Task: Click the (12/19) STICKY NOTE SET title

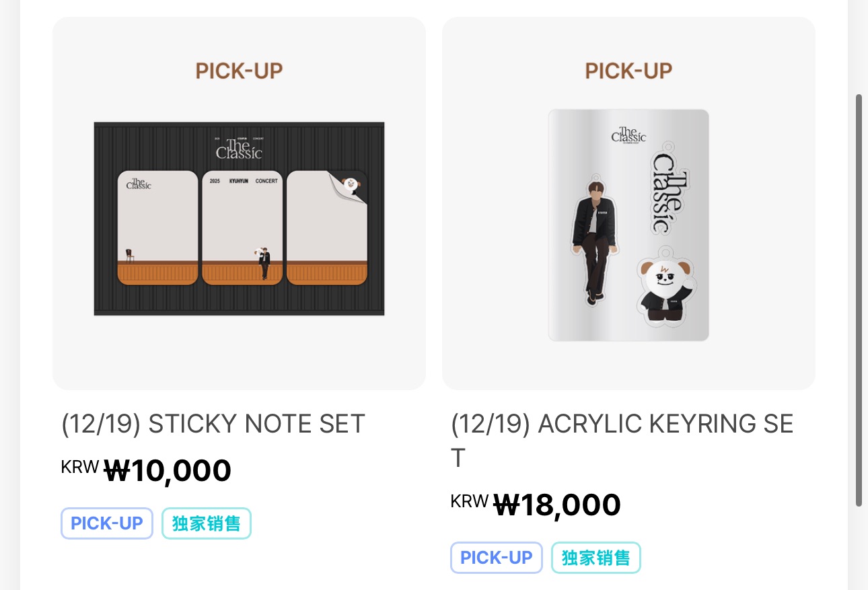Action: [x=213, y=425]
